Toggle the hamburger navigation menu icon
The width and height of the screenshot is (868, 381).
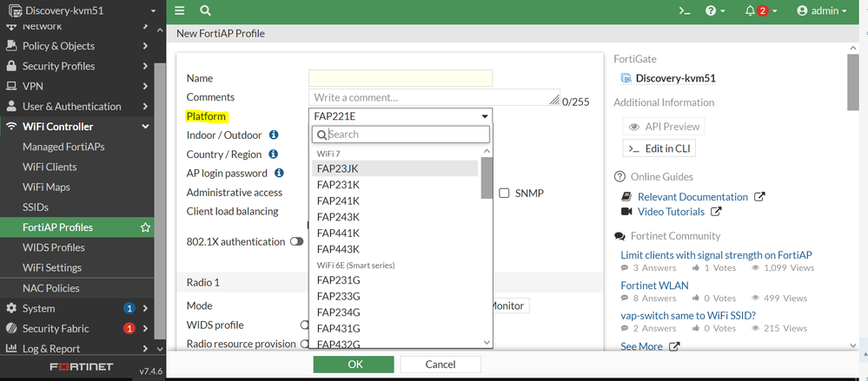pyautogui.click(x=180, y=10)
